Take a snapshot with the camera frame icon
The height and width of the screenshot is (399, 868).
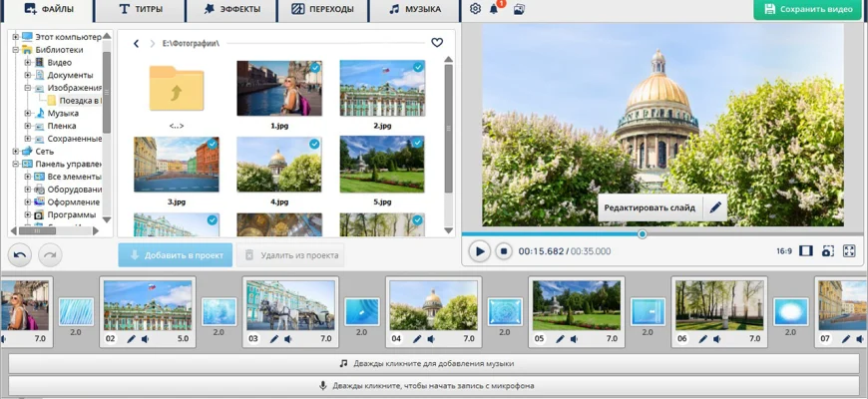pos(827,251)
